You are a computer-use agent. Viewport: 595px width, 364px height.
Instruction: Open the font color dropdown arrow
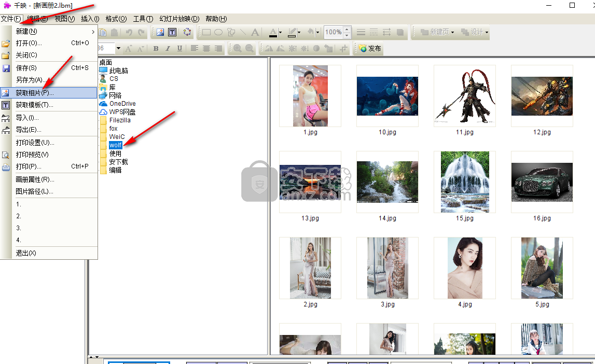click(280, 33)
